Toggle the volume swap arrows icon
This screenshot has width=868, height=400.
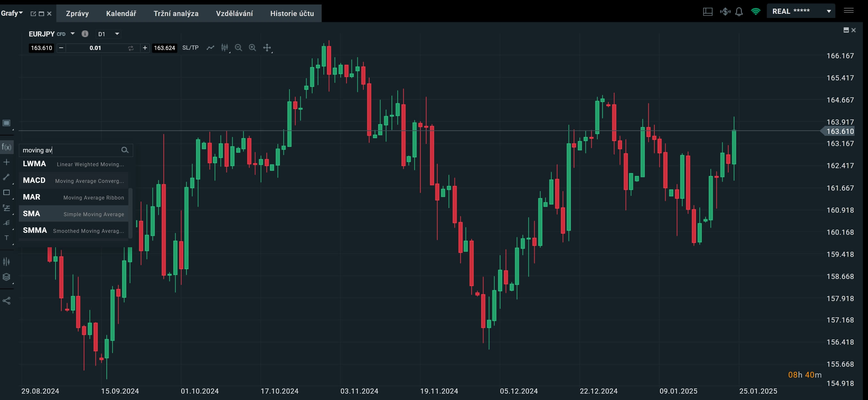click(131, 48)
